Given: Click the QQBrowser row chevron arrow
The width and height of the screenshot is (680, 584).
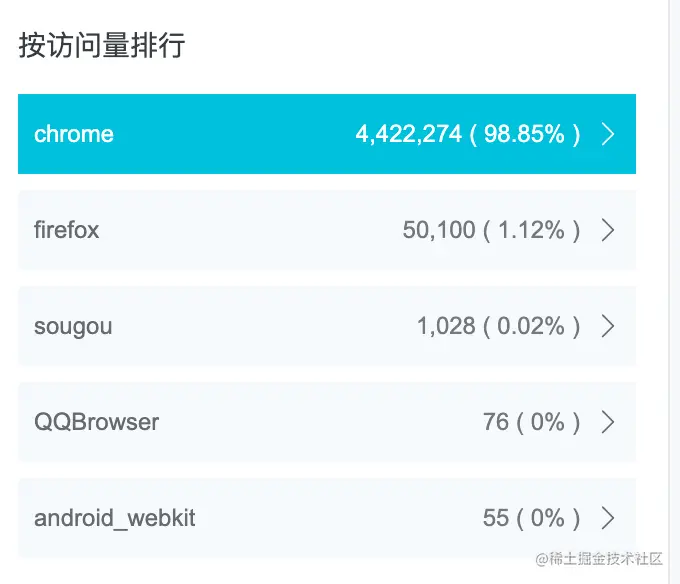Looking at the screenshot, I should coord(608,422).
